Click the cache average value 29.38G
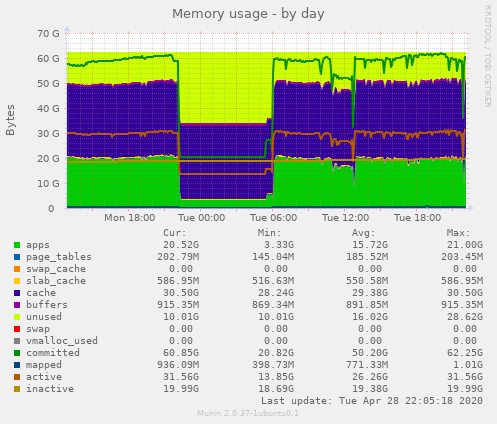This screenshot has height=424, width=497. pos(370,293)
